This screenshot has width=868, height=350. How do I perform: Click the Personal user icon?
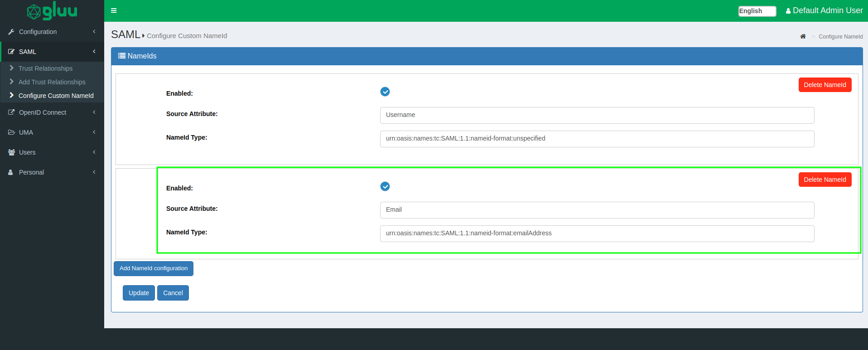(x=11, y=172)
